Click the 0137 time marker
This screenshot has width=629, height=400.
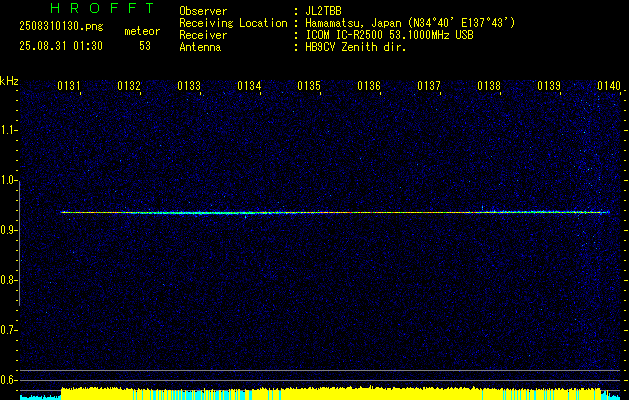(429, 86)
